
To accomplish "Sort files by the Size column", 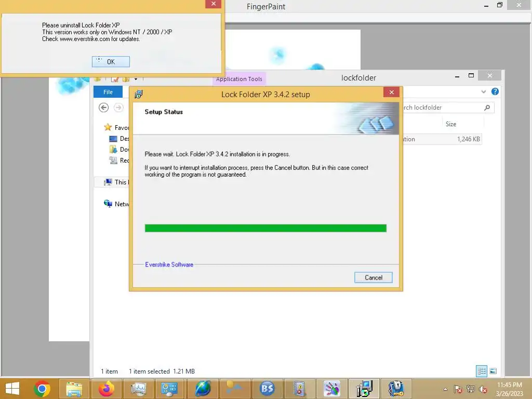I will tap(450, 124).
